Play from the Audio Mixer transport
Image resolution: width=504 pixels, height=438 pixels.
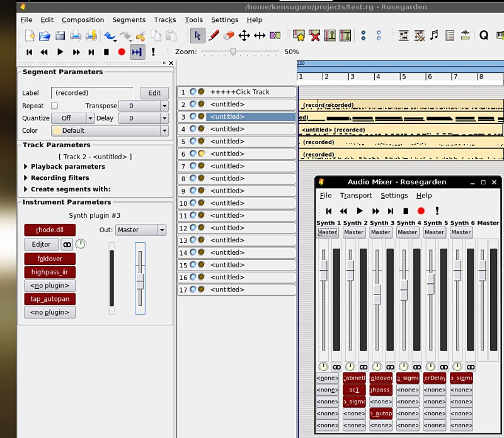pyautogui.click(x=360, y=211)
